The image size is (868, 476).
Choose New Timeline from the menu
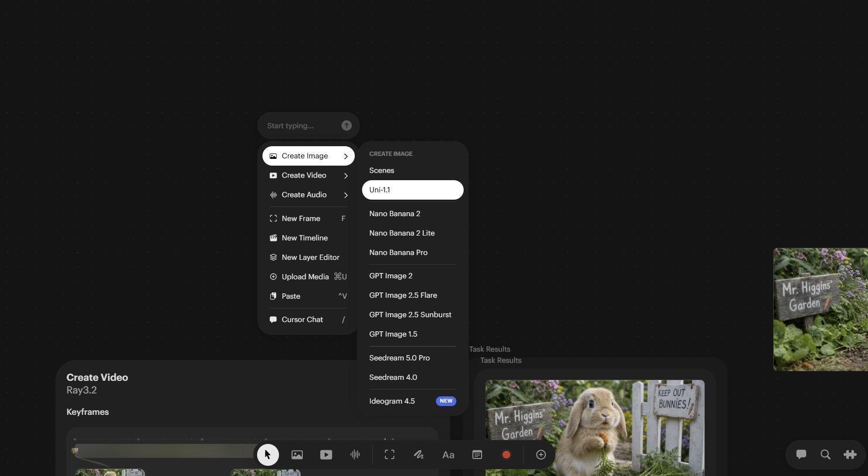tap(309, 238)
